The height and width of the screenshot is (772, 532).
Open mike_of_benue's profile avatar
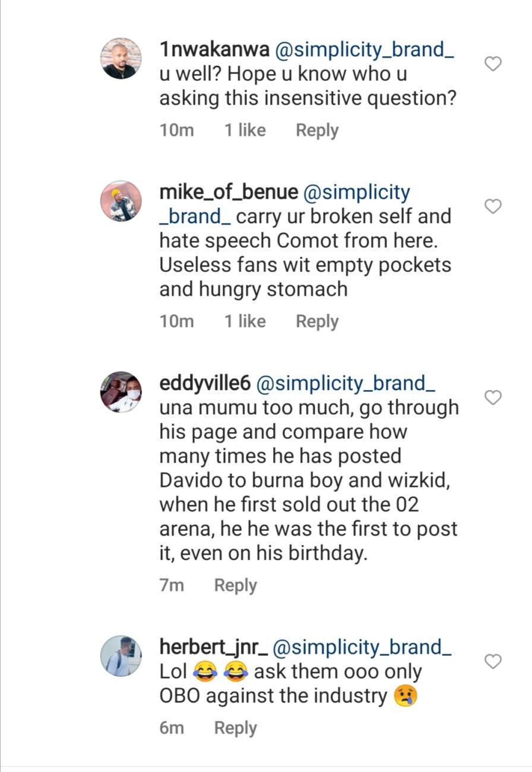pyautogui.click(x=121, y=201)
